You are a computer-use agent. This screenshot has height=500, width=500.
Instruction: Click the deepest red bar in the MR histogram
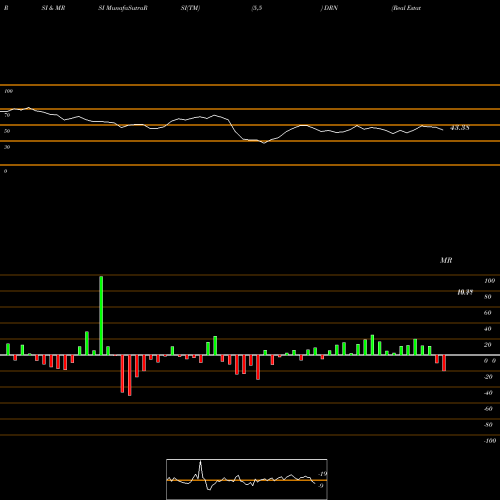pos(129,375)
